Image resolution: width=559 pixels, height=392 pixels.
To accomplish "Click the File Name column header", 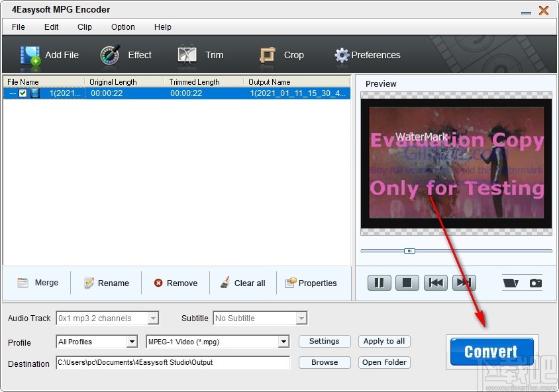I will [44, 82].
